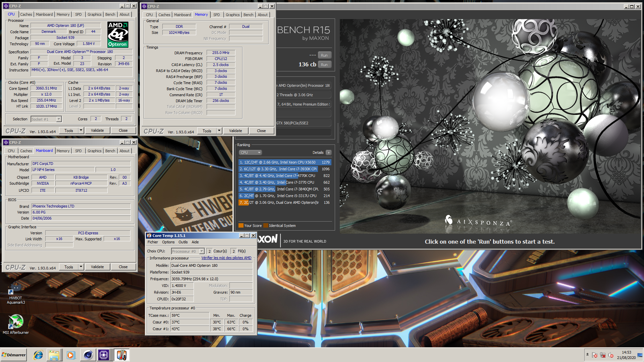
Task: Click the Core Temp Fréquence field
Action: (211, 279)
